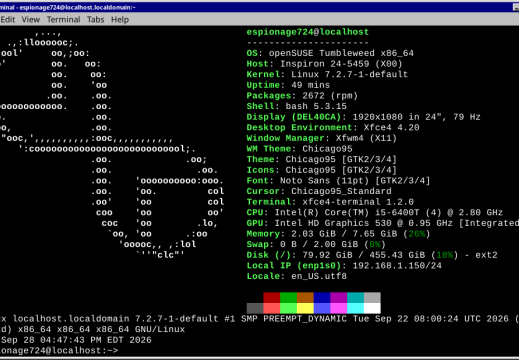Click the Cursor Chicago95_Standard line

[319, 191]
